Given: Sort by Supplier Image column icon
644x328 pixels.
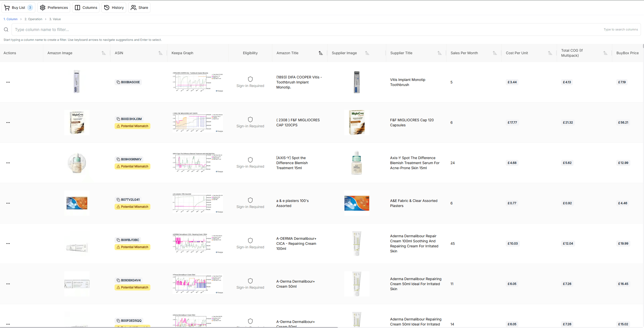Looking at the screenshot, I should [x=367, y=53].
